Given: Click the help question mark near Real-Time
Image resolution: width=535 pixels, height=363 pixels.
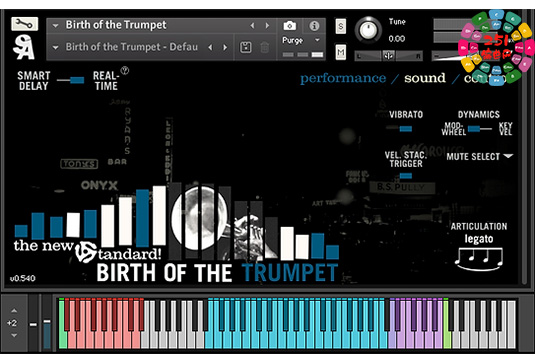Looking at the screenshot, I should tap(125, 71).
